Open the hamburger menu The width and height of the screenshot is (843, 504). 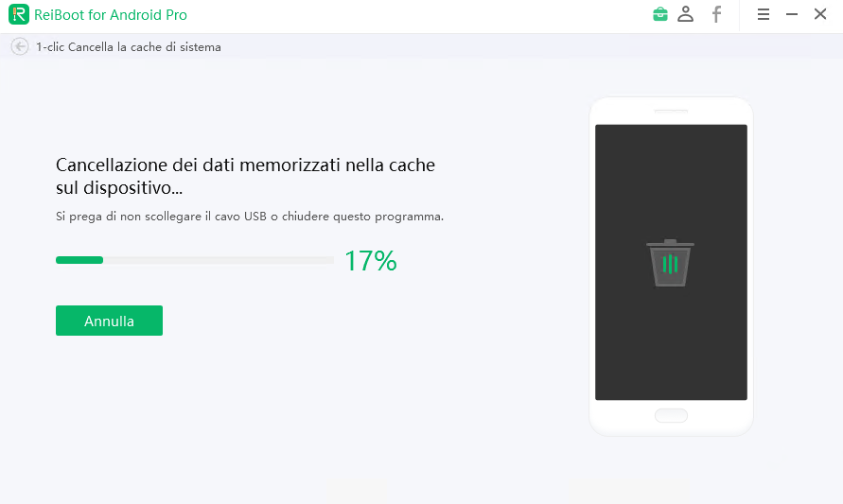[x=764, y=14]
